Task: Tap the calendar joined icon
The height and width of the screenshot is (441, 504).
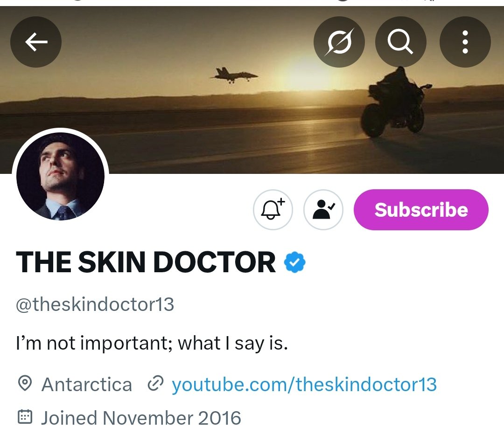Action: click(x=25, y=417)
